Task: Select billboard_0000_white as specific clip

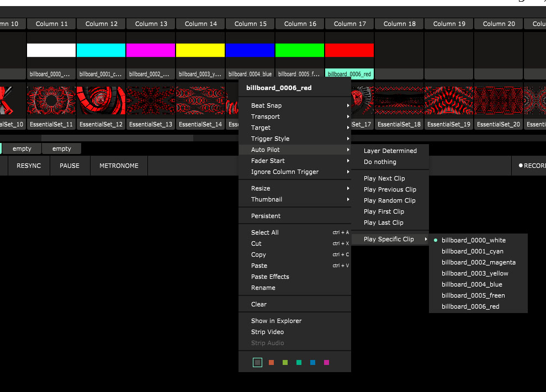Action: tap(473, 240)
